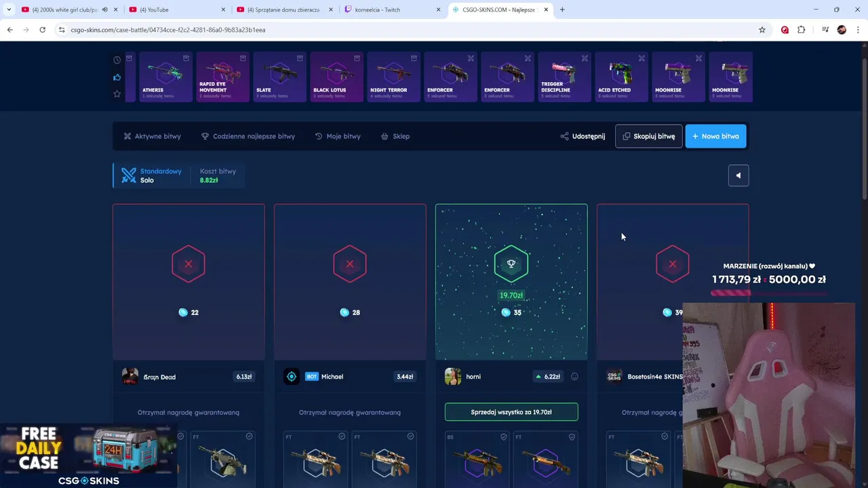Viewport: 868px width, 488px height.
Task: Click the thumbs-up best drops icon
Action: (x=117, y=77)
